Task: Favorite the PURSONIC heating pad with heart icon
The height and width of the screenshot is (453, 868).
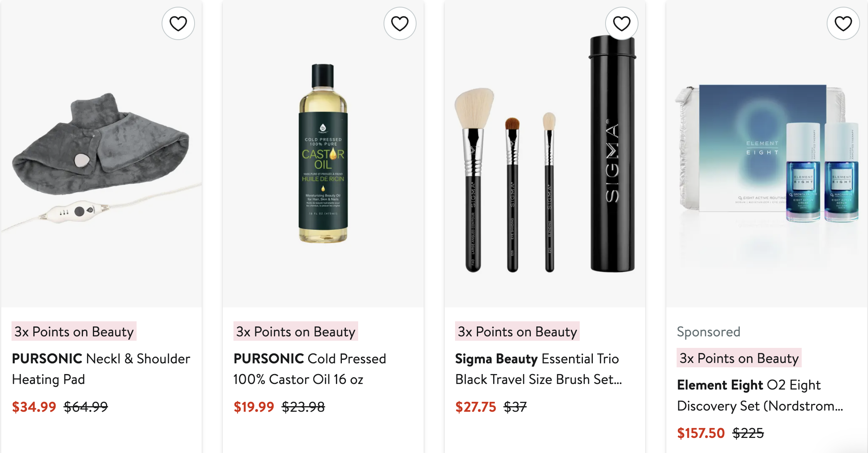Action: tap(178, 23)
